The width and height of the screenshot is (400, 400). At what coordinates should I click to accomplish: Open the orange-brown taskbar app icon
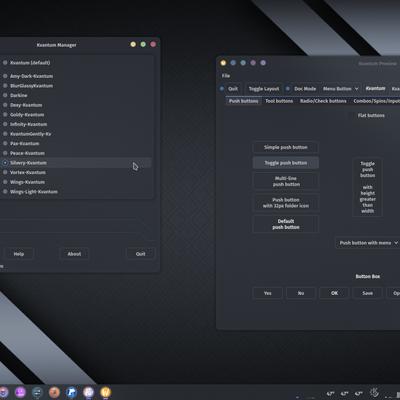54,392
